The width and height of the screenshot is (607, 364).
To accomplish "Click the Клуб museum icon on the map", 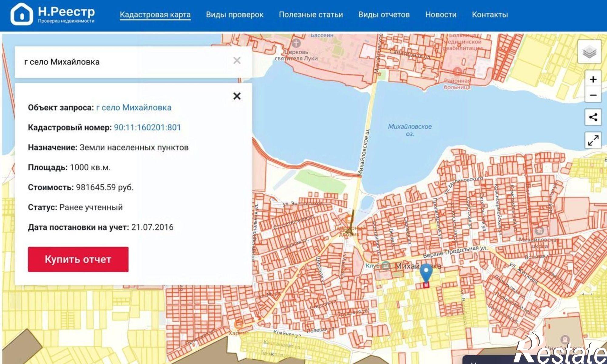I will point(385,266).
